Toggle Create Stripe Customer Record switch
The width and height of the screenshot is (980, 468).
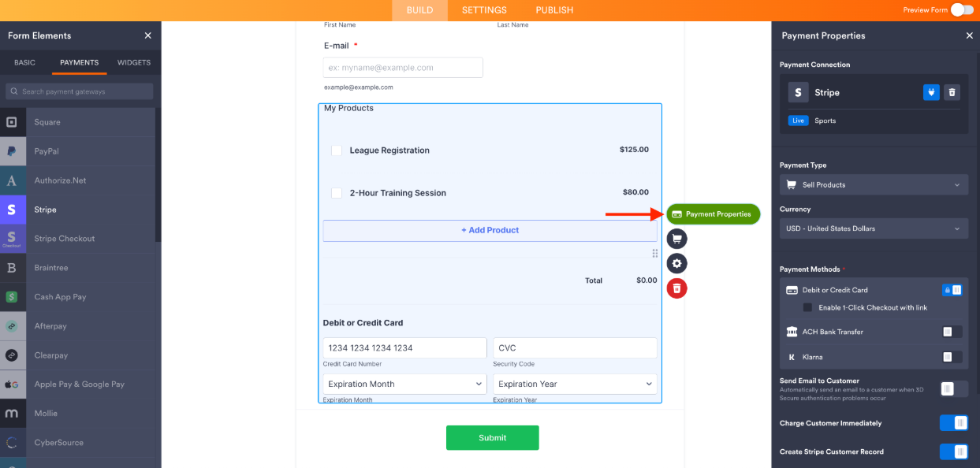(954, 451)
